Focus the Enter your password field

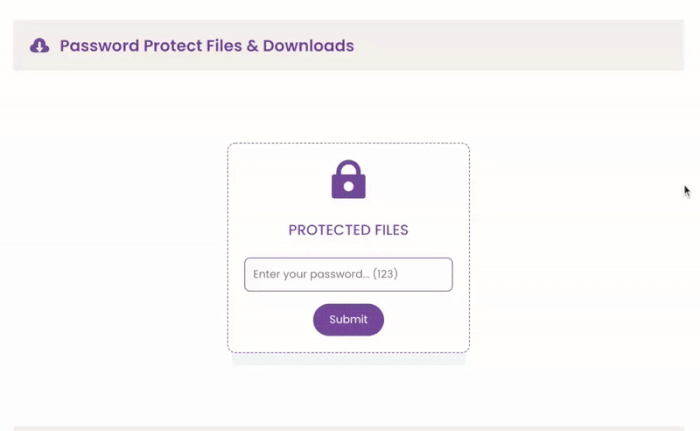point(348,274)
